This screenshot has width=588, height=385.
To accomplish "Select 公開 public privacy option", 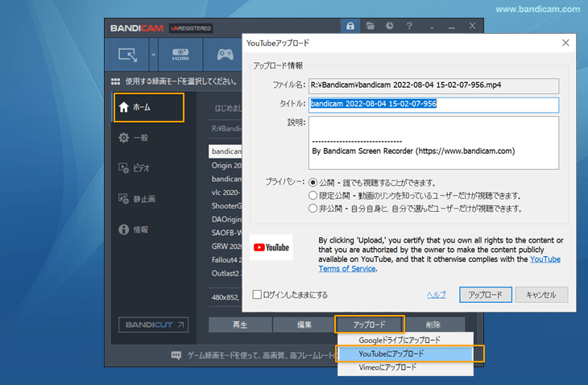I will click(313, 183).
